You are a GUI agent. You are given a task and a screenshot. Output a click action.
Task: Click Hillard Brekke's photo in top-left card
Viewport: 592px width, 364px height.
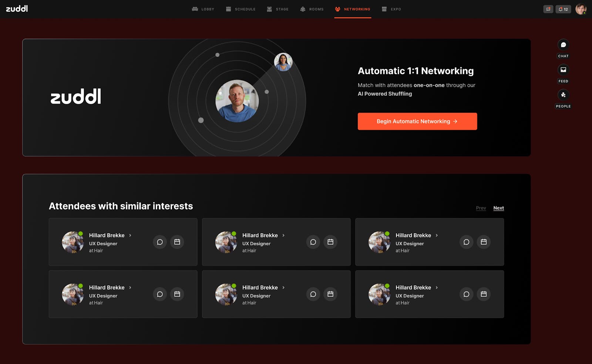click(x=73, y=242)
